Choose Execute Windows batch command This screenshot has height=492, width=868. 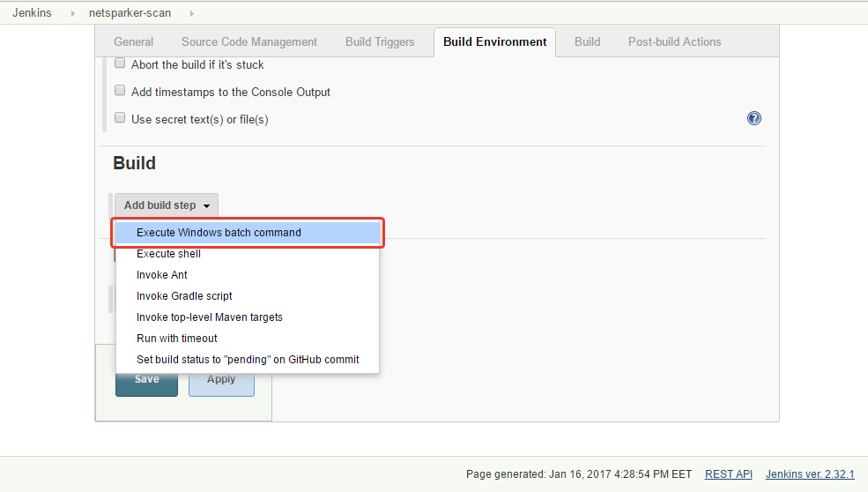219,233
